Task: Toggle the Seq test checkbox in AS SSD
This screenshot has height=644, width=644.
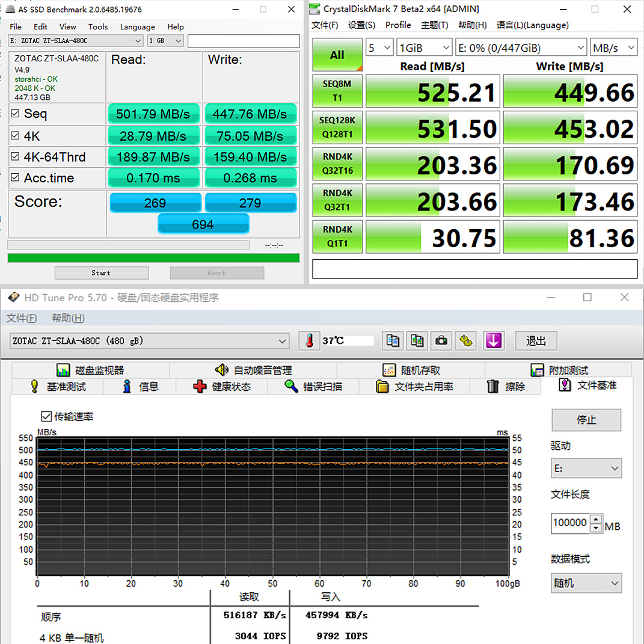Action: click(x=15, y=114)
